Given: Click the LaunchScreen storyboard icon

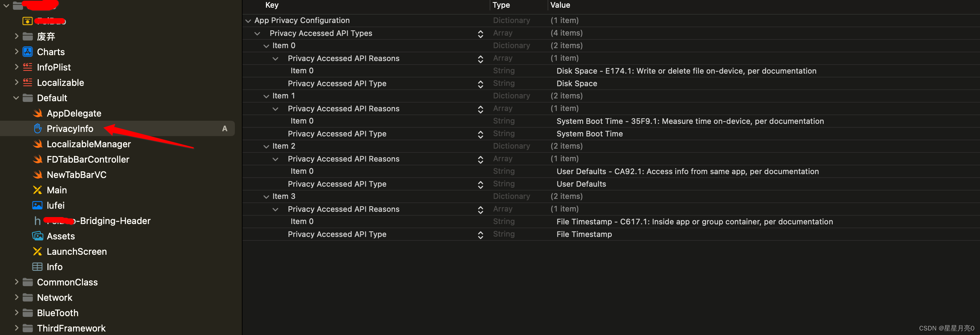Looking at the screenshot, I should (37, 251).
